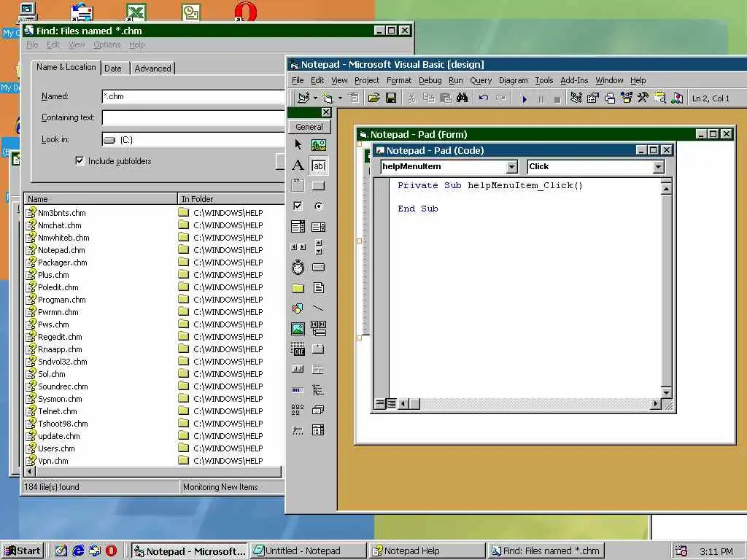Select the Timer control tool
The width and height of the screenshot is (747, 560).
(x=298, y=268)
